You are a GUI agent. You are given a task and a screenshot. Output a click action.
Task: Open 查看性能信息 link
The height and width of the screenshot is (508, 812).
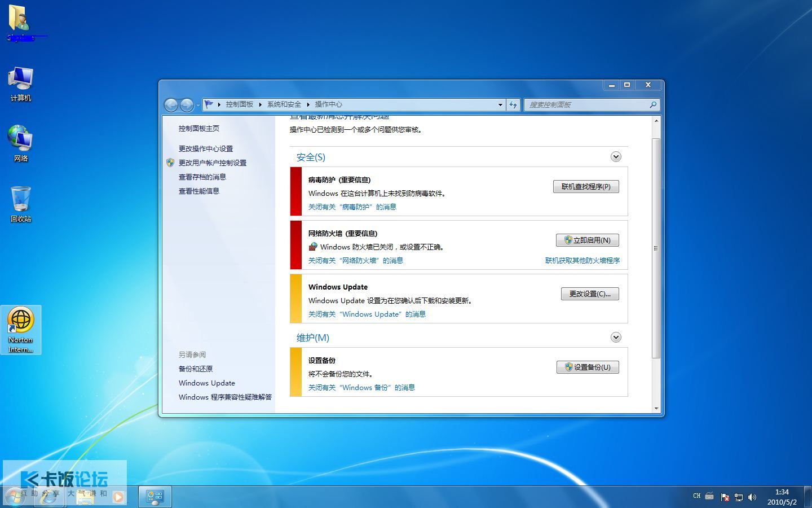coord(199,191)
